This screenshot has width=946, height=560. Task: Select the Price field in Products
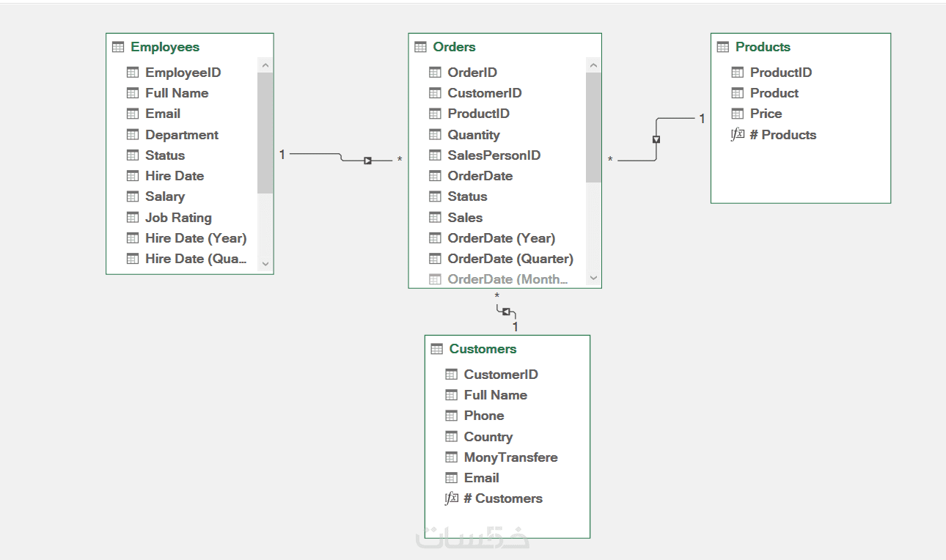click(766, 114)
